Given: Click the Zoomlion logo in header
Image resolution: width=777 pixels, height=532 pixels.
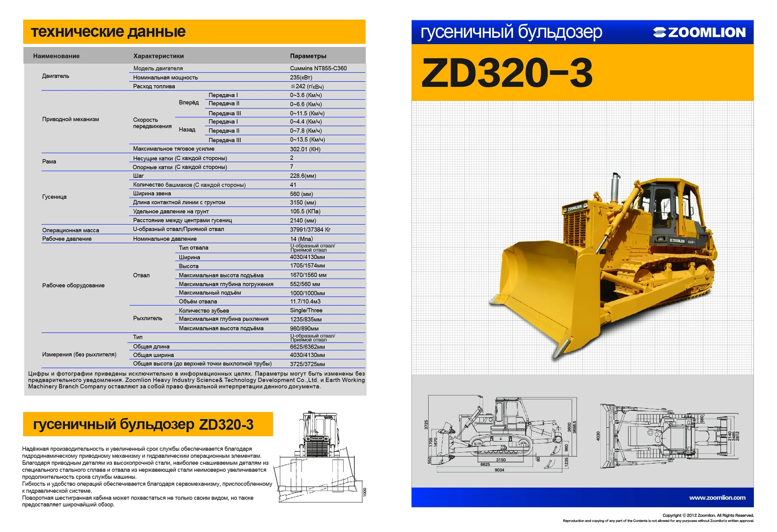Looking at the screenshot, I should [699, 33].
